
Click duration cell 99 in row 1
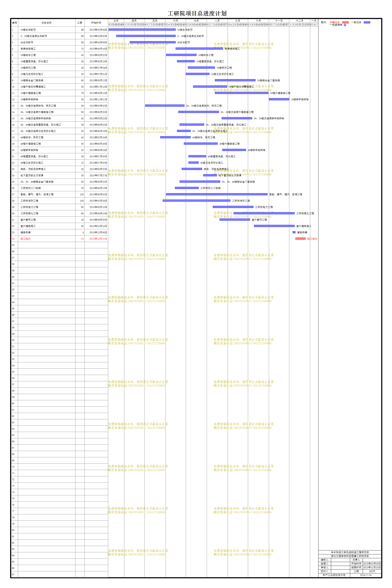pos(80,30)
